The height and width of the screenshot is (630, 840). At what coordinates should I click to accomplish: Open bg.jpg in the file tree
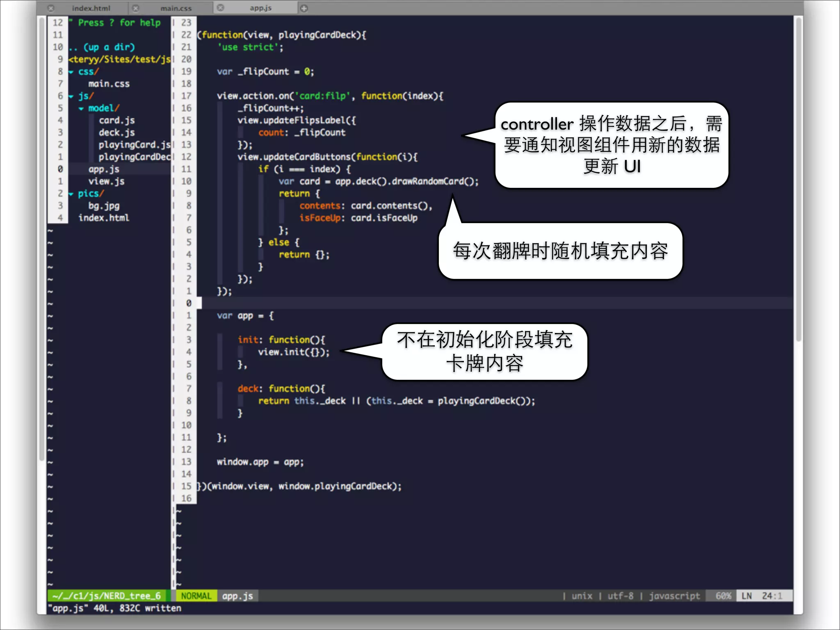(104, 206)
